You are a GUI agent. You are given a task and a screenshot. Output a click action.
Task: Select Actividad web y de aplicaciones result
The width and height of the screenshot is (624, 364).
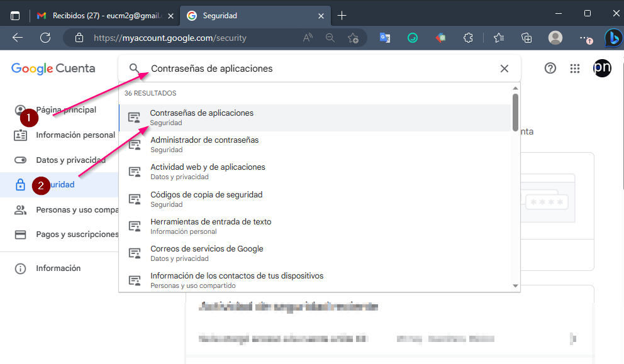[x=315, y=172]
